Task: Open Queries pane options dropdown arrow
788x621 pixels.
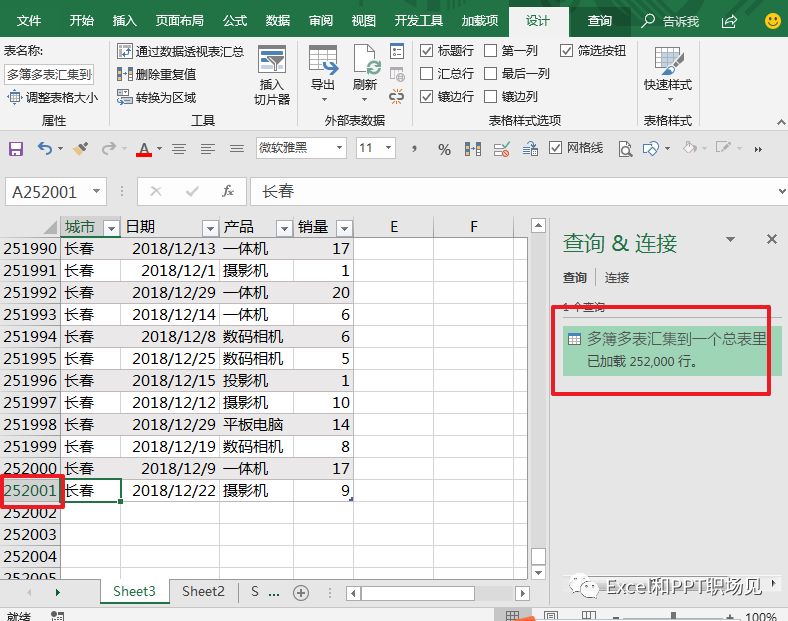Action: [x=731, y=240]
